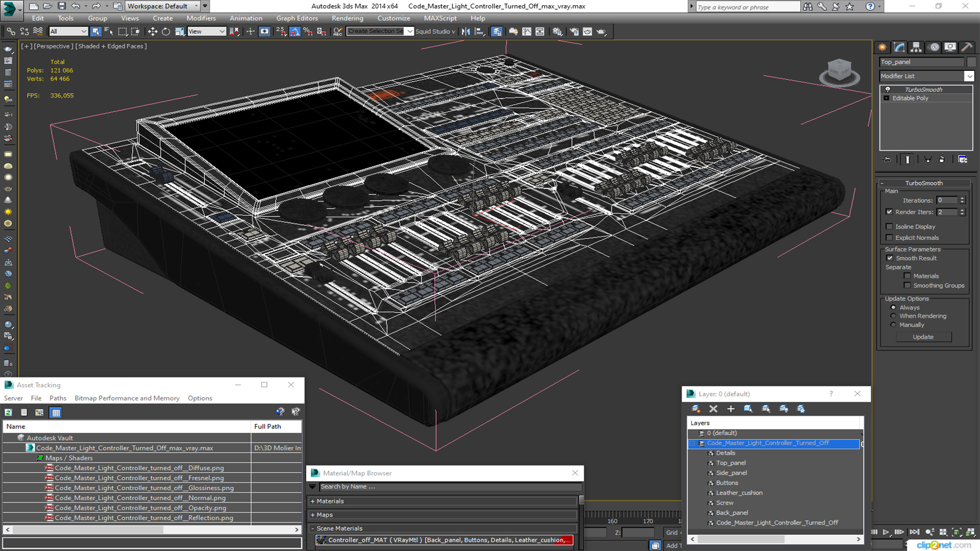
Task: Click Add Selected Objects to layer (plus)
Action: [x=730, y=409]
